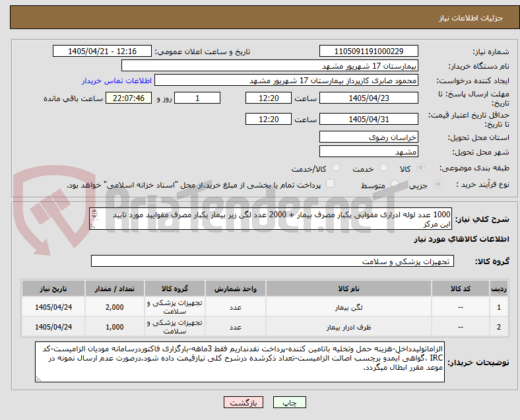The width and height of the screenshot is (520, 420).
Task: Select the کالا radio button
Action: click(x=420, y=168)
